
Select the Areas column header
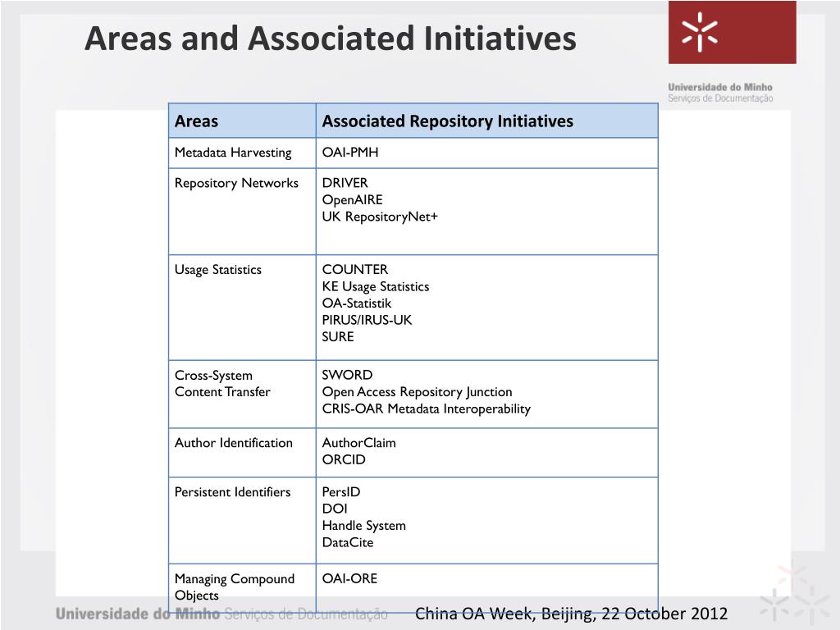tap(242, 121)
